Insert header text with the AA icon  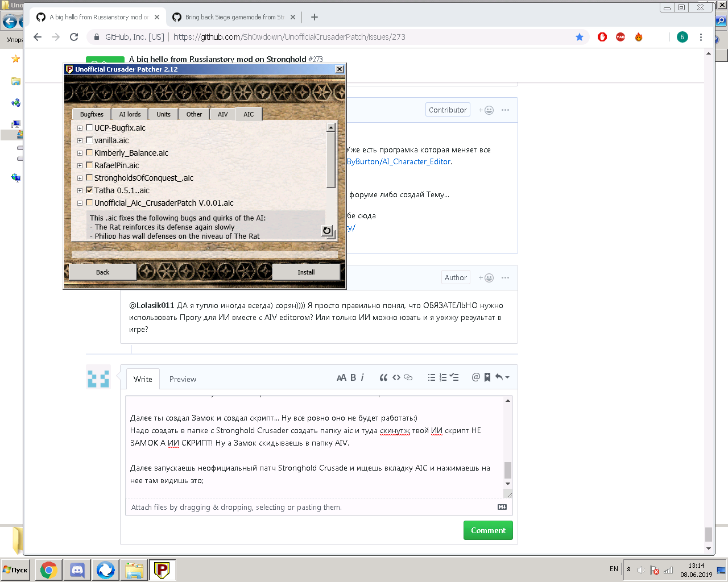tap(341, 377)
